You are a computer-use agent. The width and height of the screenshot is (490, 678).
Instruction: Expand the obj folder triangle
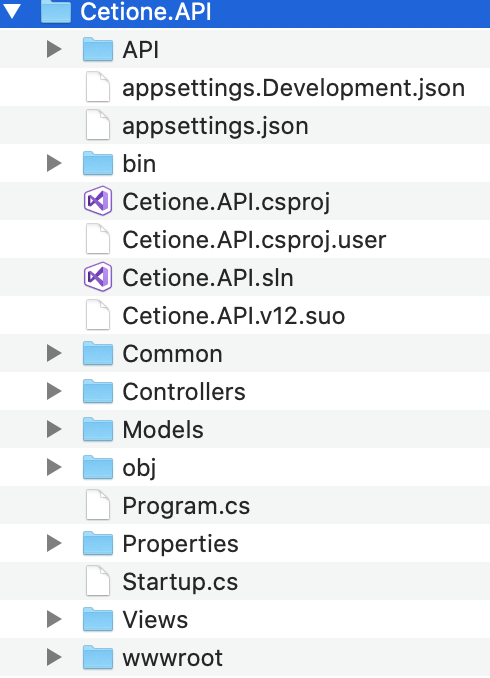(54, 467)
